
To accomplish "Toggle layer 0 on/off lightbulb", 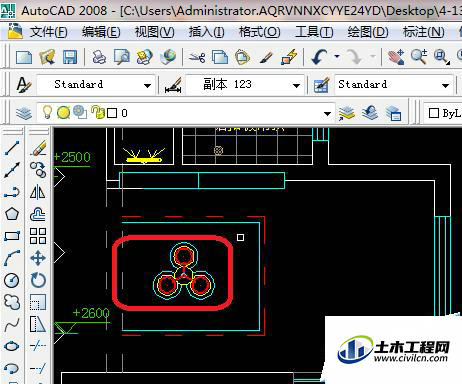I will tap(47, 112).
